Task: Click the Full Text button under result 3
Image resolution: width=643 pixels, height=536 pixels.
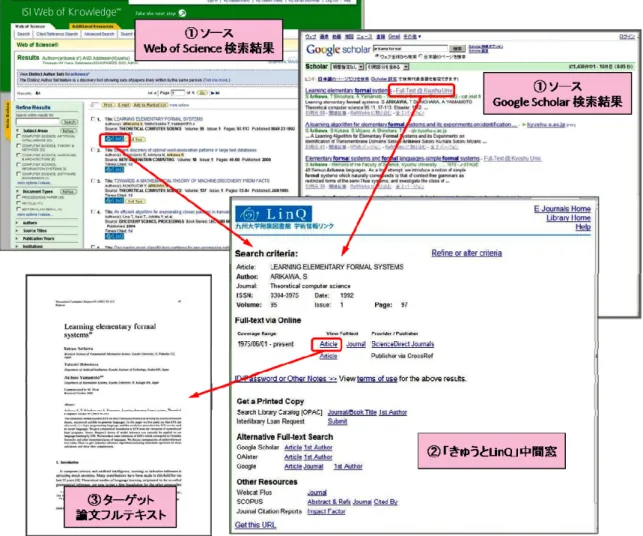Action: 135,201
